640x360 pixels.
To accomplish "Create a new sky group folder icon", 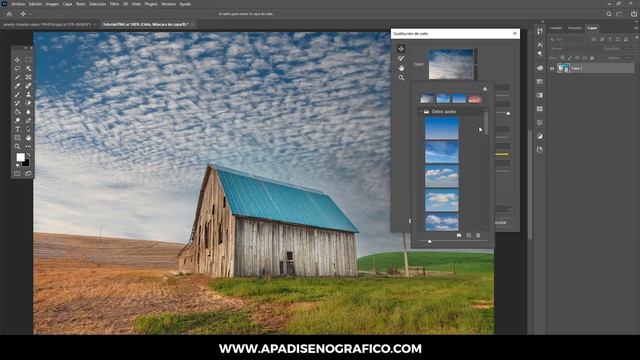I will click(459, 236).
